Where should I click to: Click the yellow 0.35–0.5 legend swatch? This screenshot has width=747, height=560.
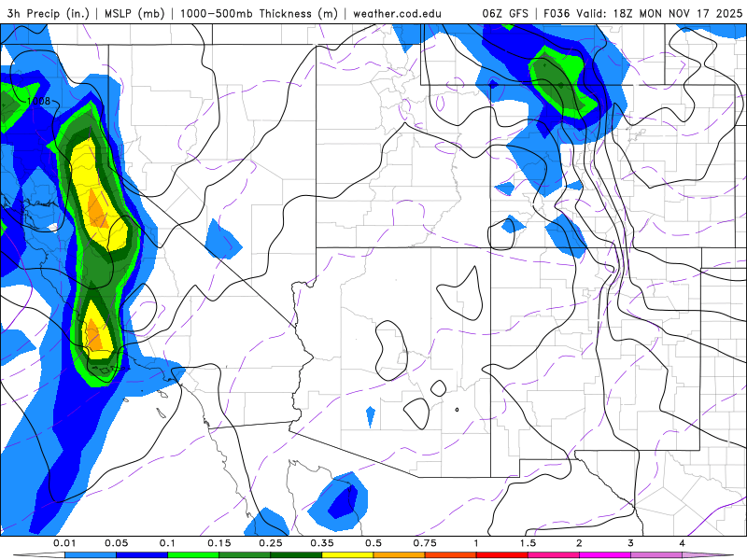(347, 555)
